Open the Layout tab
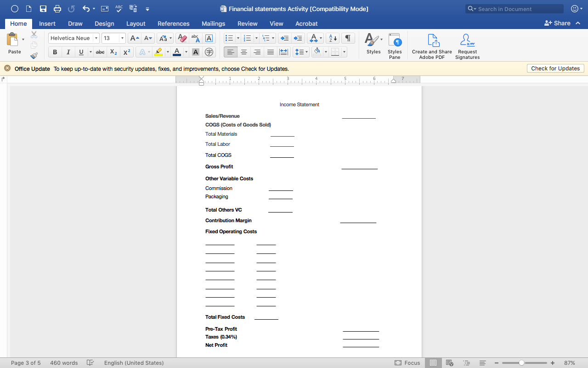588x368 pixels. (136, 23)
